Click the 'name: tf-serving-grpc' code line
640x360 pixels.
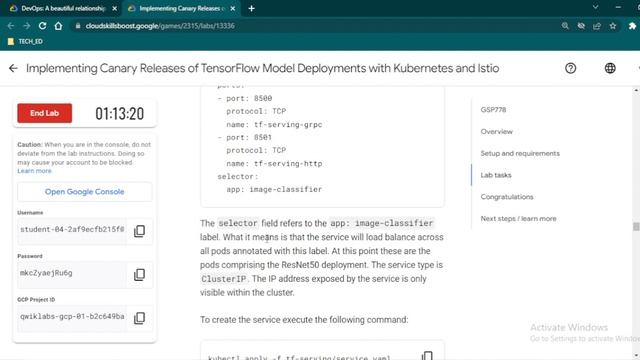tap(274, 124)
